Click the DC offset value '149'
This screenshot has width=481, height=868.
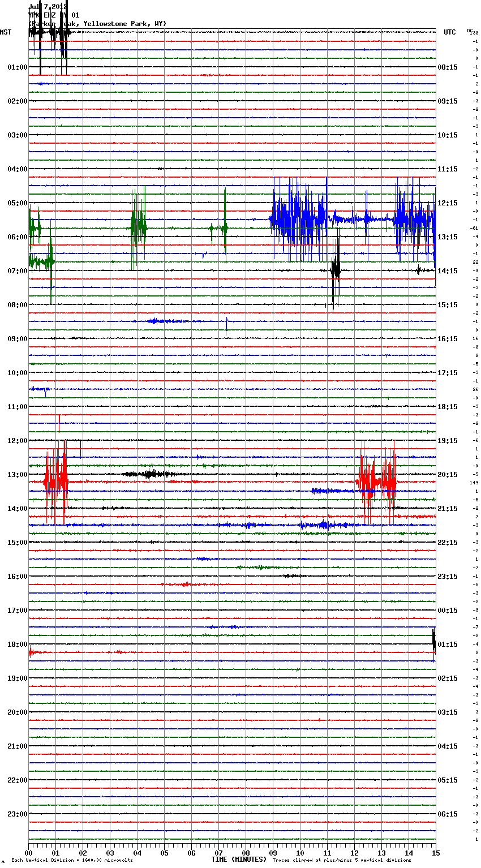474,483
